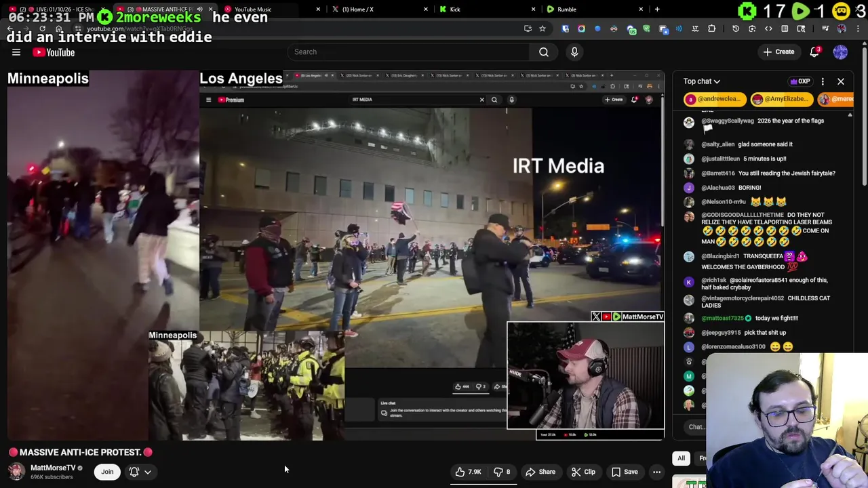The height and width of the screenshot is (488, 868).
Task: Open browser history clock icon
Action: point(736,28)
